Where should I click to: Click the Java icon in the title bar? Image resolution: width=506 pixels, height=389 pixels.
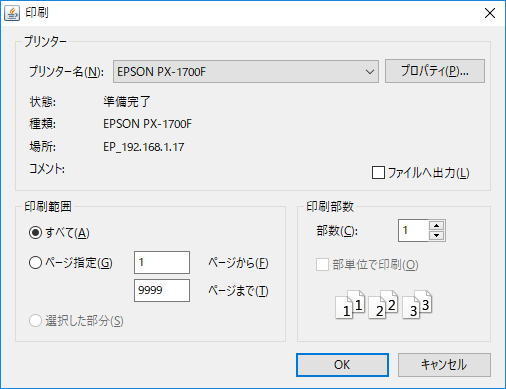point(12,13)
